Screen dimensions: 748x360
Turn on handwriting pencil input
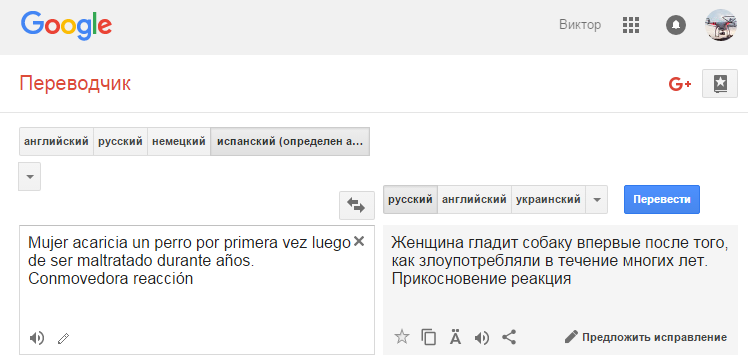(x=63, y=339)
